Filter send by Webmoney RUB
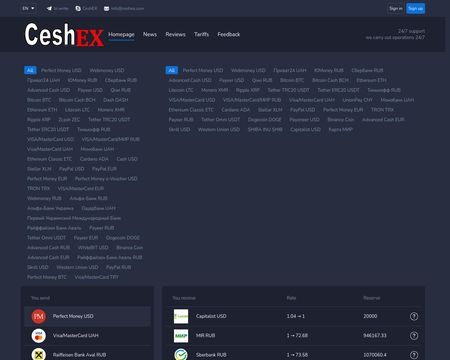Viewport: 450px width, 360px height. (44, 198)
